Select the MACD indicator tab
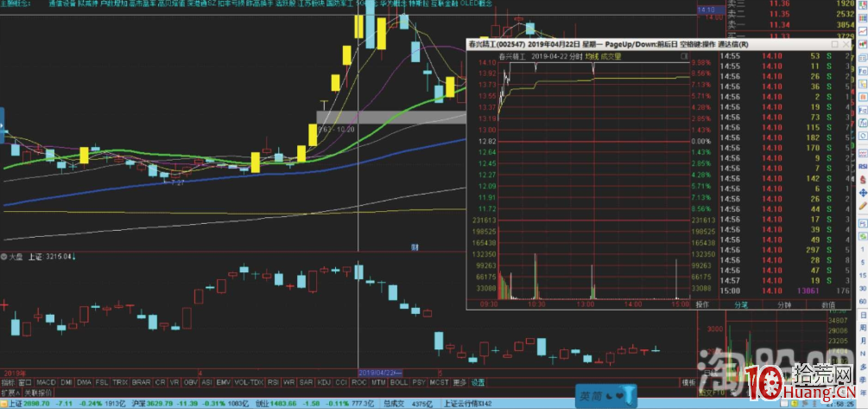The height and width of the screenshot is (409, 868). coord(47,382)
